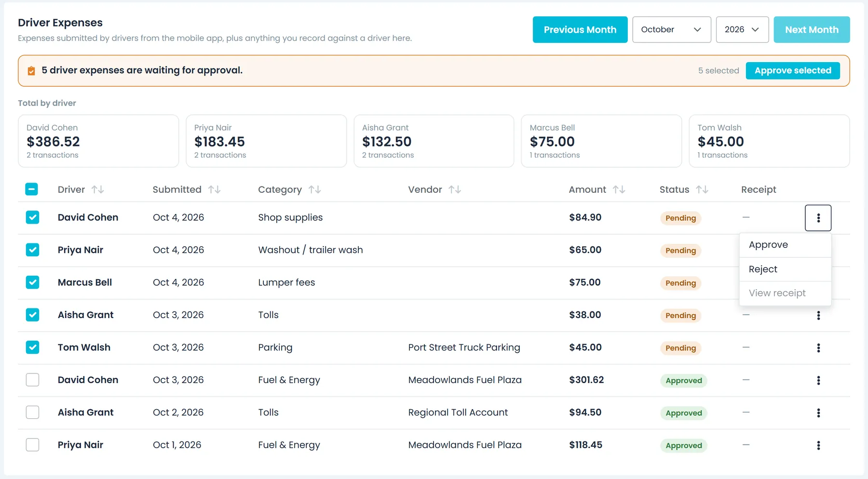The width and height of the screenshot is (868, 479).
Task: Uncheck David Cohen's Shop supplies checkbox
Action: coord(32,217)
